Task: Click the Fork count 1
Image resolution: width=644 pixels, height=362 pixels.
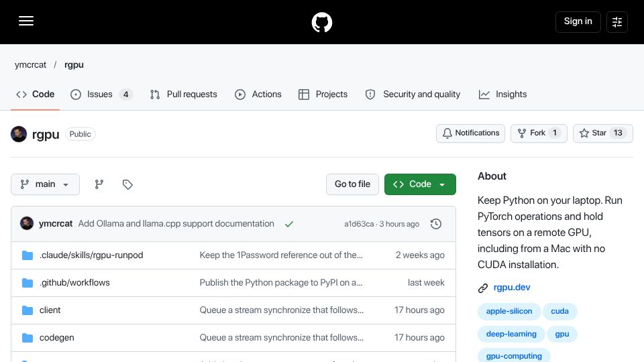Action: (555, 133)
